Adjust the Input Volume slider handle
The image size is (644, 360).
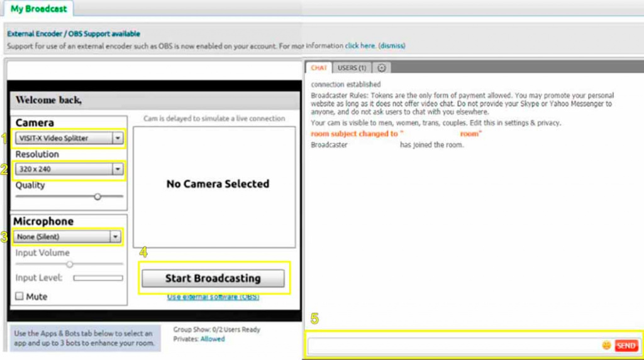pyautogui.click(x=70, y=265)
